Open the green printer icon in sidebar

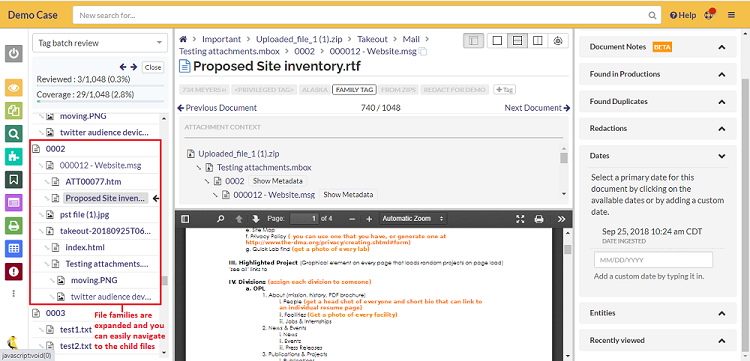[x=14, y=226]
